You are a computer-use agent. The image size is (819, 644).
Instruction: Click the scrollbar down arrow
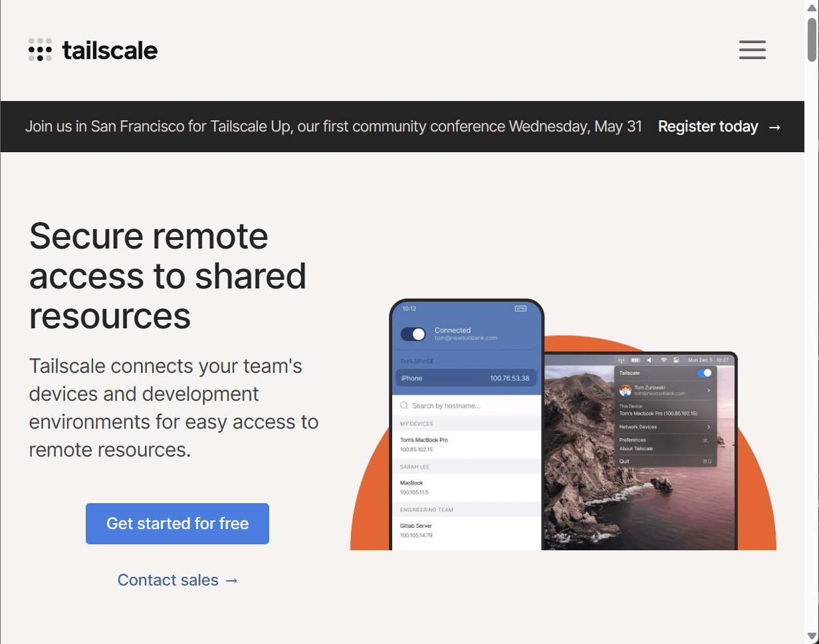point(812,637)
